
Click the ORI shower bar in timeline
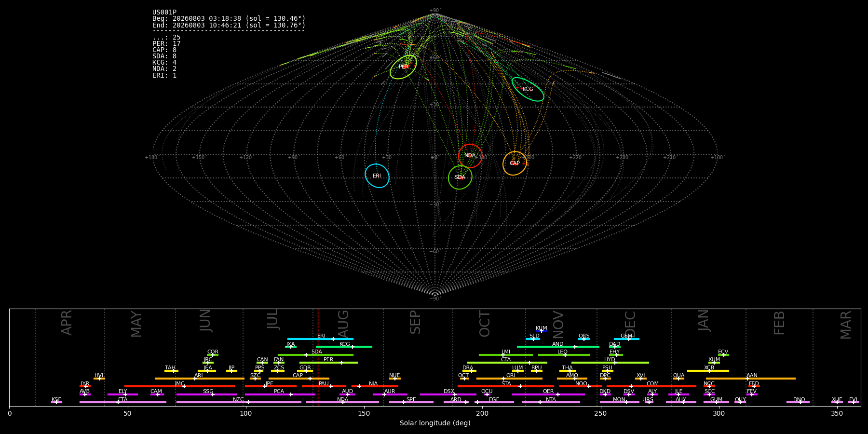(x=509, y=379)
